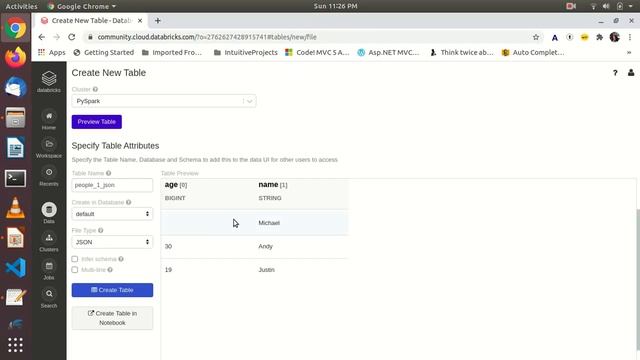Open Thunderbird mail from dock
Viewport: 640px width, 360px height.
(x=16, y=87)
